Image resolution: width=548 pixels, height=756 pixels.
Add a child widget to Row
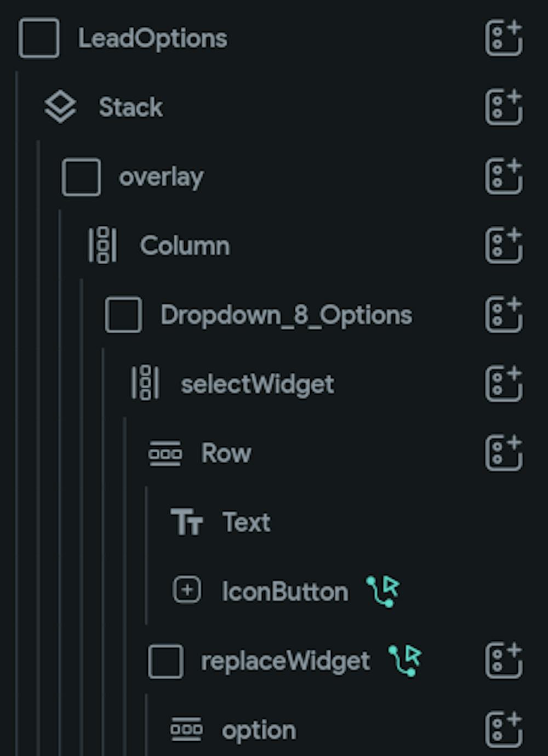coord(503,452)
